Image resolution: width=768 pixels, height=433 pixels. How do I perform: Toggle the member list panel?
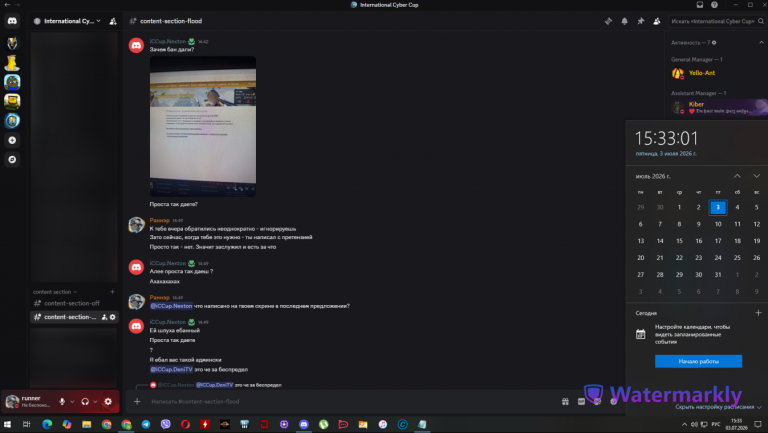click(x=657, y=21)
